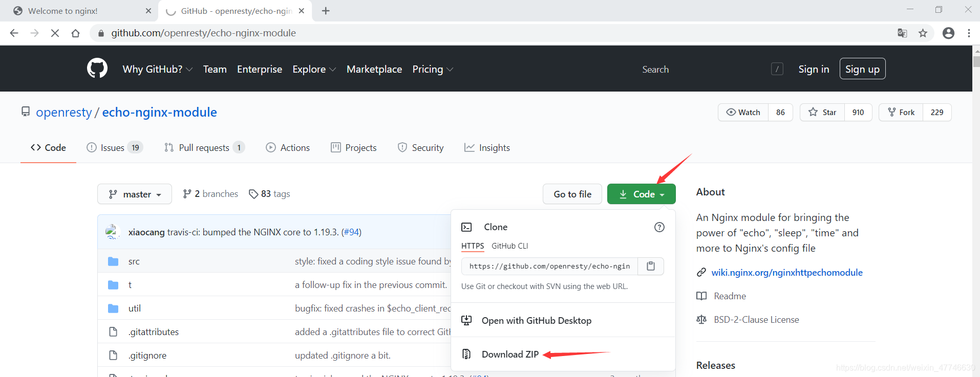
Task: Bookmark this page with star icon
Action: [x=923, y=33]
